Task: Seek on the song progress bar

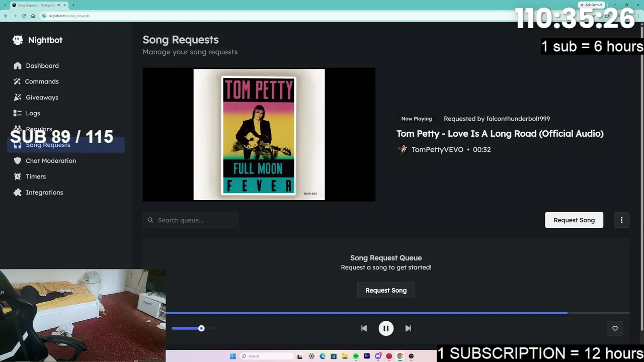Action: point(397,313)
